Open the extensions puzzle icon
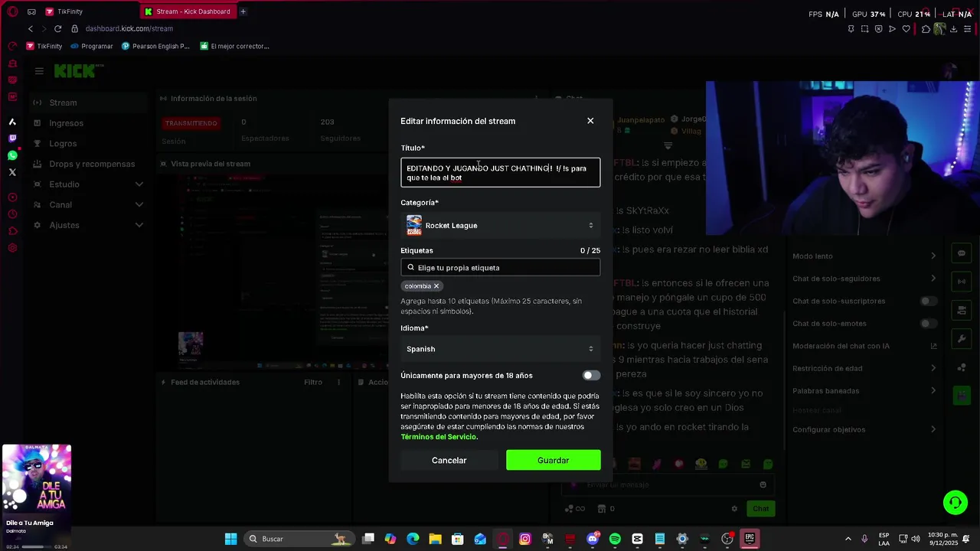 [x=926, y=29]
